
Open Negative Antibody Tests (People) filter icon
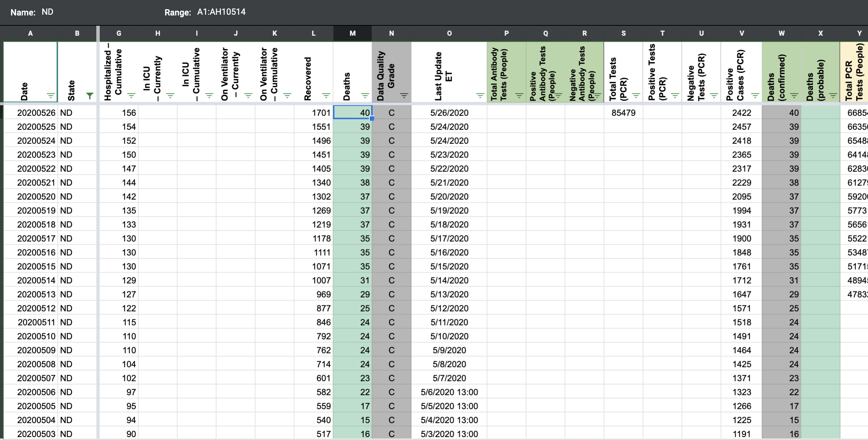point(597,96)
